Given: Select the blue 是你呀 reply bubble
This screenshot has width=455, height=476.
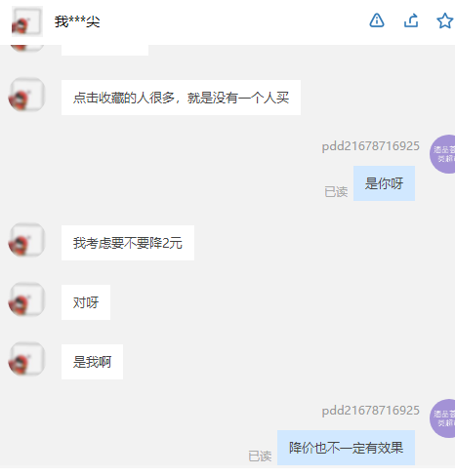Looking at the screenshot, I should [384, 183].
